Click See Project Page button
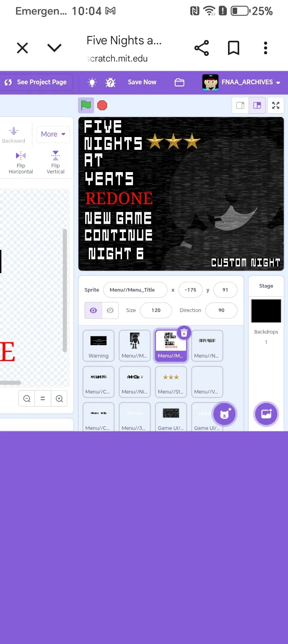 (x=36, y=82)
